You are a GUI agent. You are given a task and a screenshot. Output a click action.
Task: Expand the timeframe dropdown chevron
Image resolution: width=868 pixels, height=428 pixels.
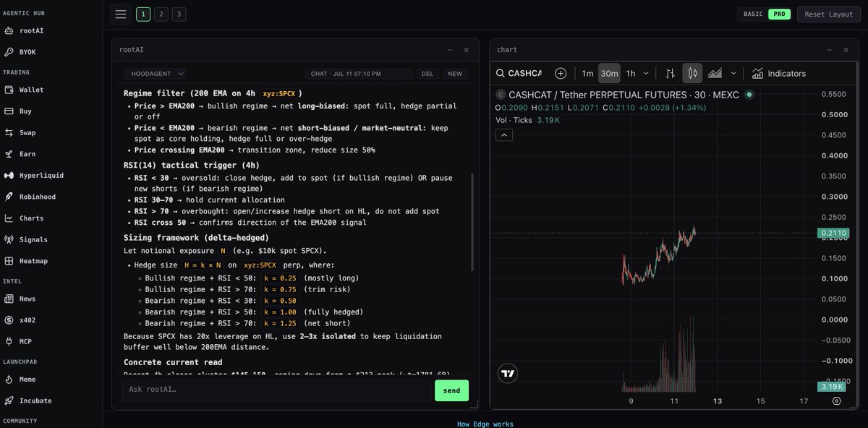click(x=646, y=73)
